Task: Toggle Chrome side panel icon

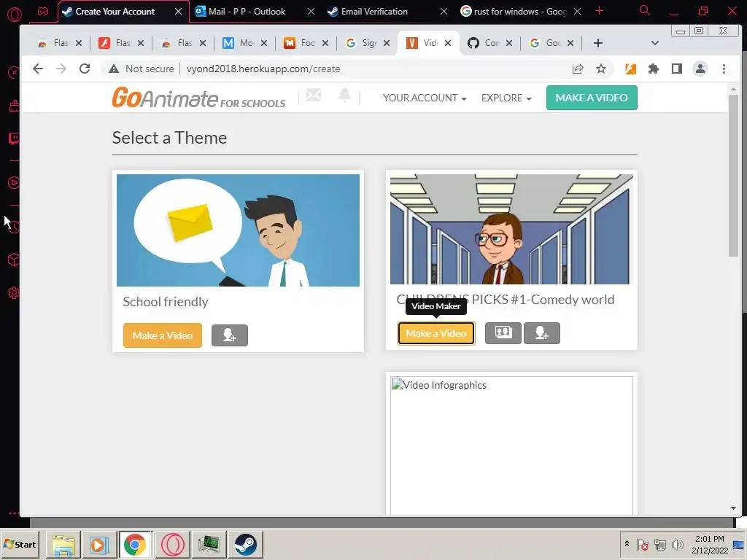Action: [677, 69]
